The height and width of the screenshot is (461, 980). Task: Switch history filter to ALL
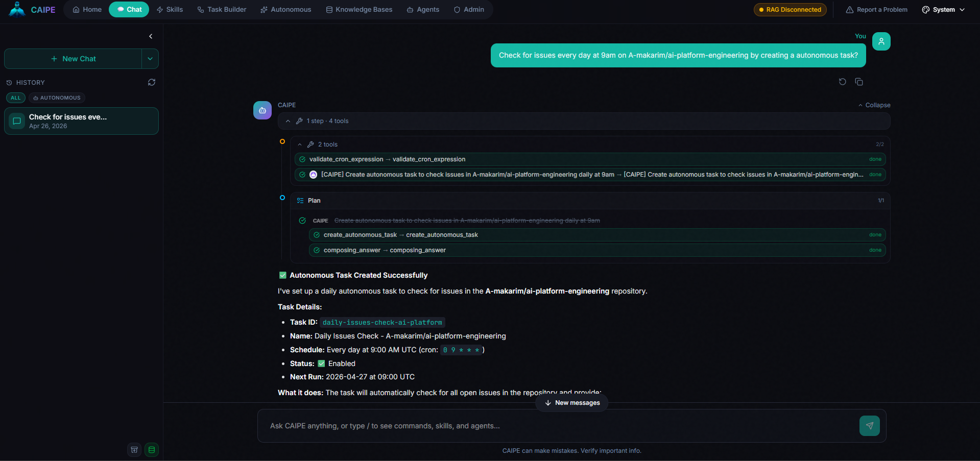(x=15, y=98)
